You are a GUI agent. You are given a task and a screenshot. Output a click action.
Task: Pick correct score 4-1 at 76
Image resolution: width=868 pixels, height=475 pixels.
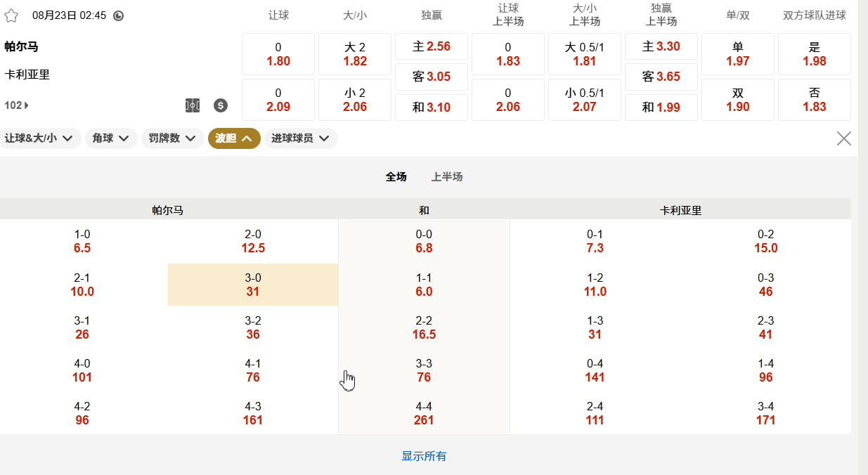(x=253, y=370)
